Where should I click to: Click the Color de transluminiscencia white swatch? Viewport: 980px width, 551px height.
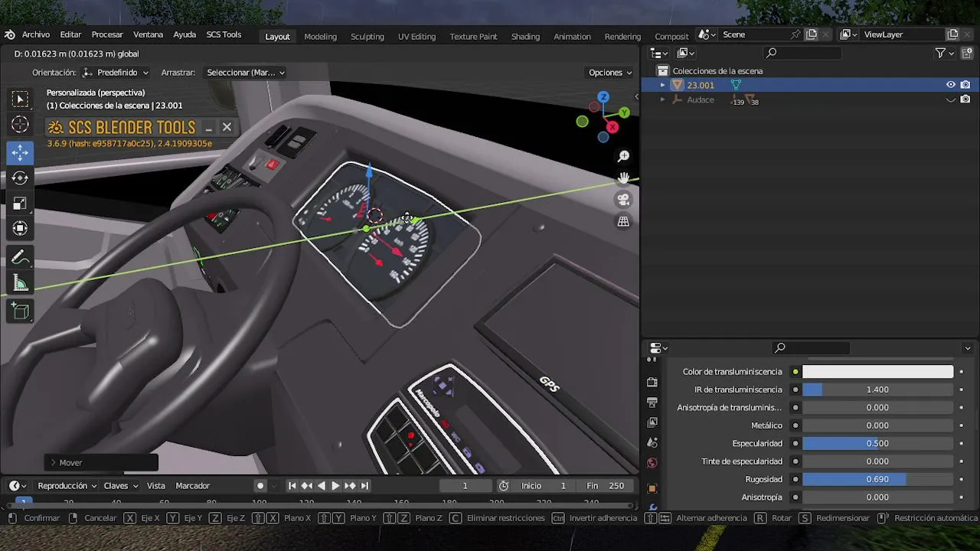click(877, 372)
